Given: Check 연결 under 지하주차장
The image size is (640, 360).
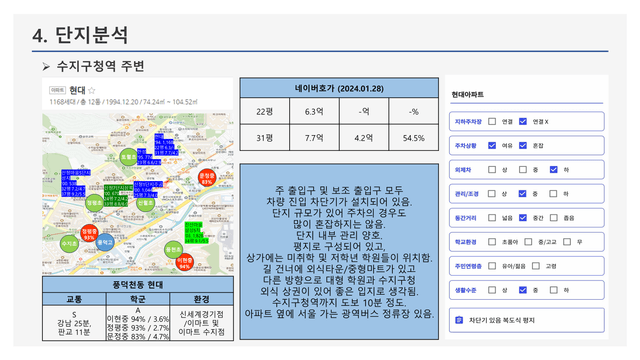Looking at the screenshot, I should tap(492, 121).
